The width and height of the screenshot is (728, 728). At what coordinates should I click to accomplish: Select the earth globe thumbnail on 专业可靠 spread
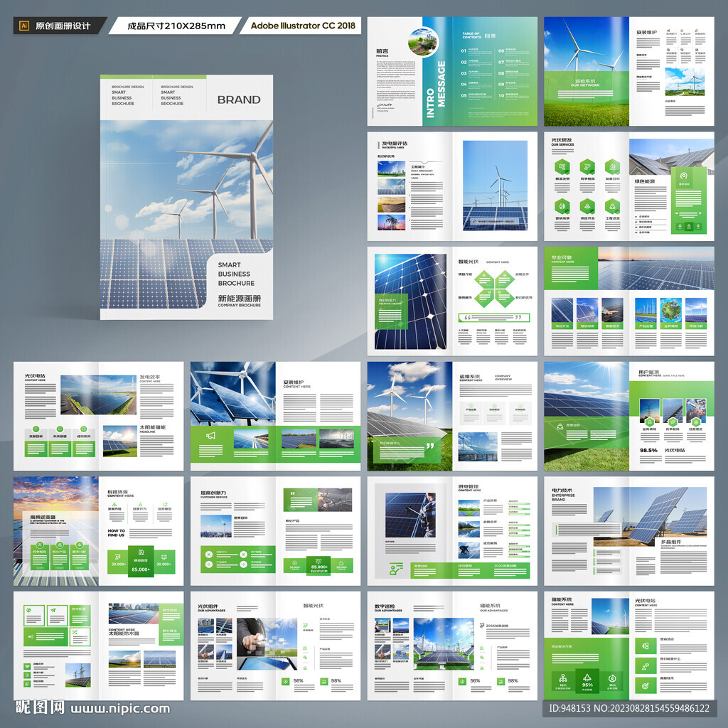click(671, 310)
